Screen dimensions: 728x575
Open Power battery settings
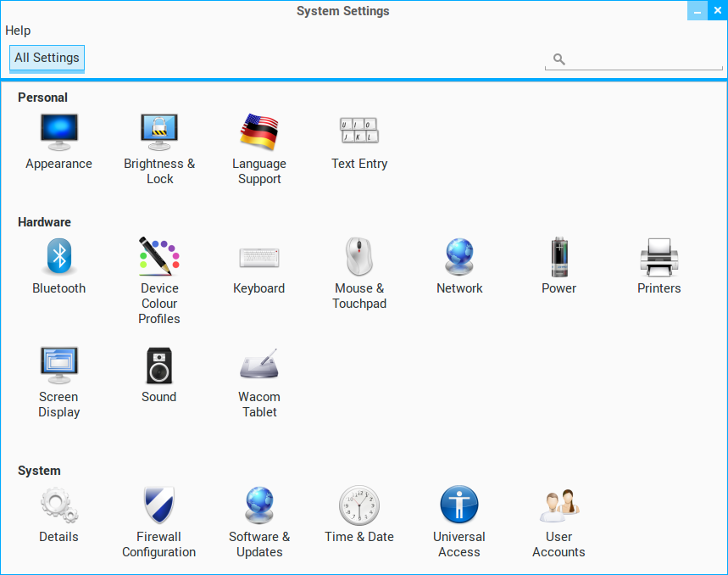point(559,257)
